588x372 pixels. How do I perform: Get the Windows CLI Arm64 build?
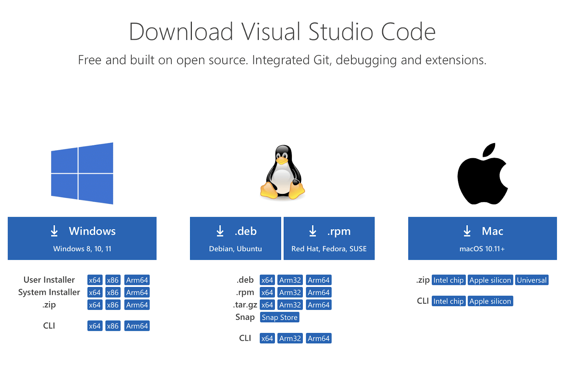point(137,326)
